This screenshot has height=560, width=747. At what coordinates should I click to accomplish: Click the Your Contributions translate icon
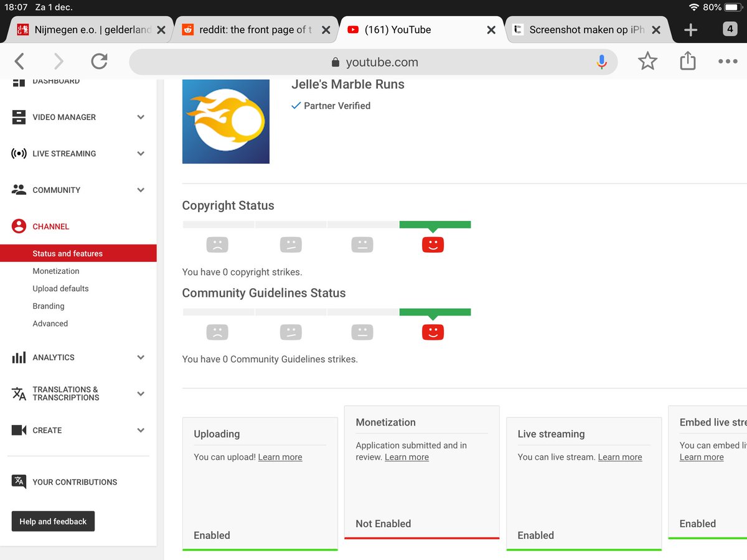[x=19, y=482]
